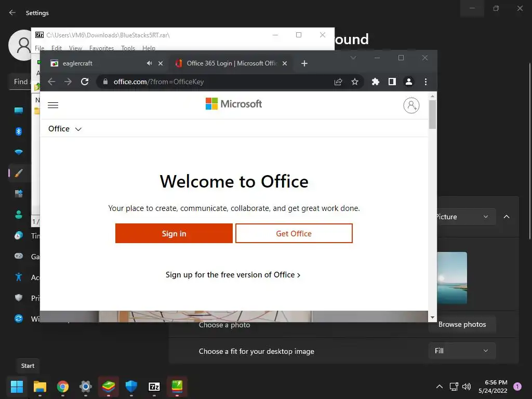This screenshot has height=399, width=532.
Task: Select Personalization brush icon in Settings
Action: pos(19,173)
